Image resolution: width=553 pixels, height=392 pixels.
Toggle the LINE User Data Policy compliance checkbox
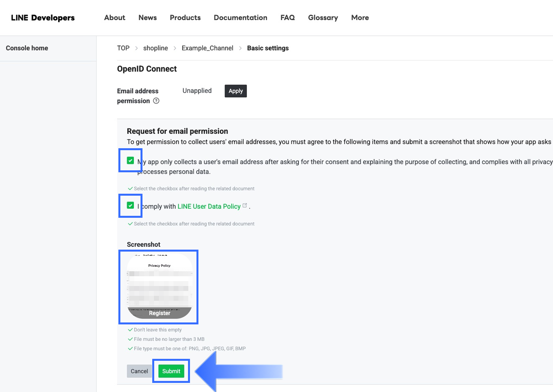[x=130, y=205]
